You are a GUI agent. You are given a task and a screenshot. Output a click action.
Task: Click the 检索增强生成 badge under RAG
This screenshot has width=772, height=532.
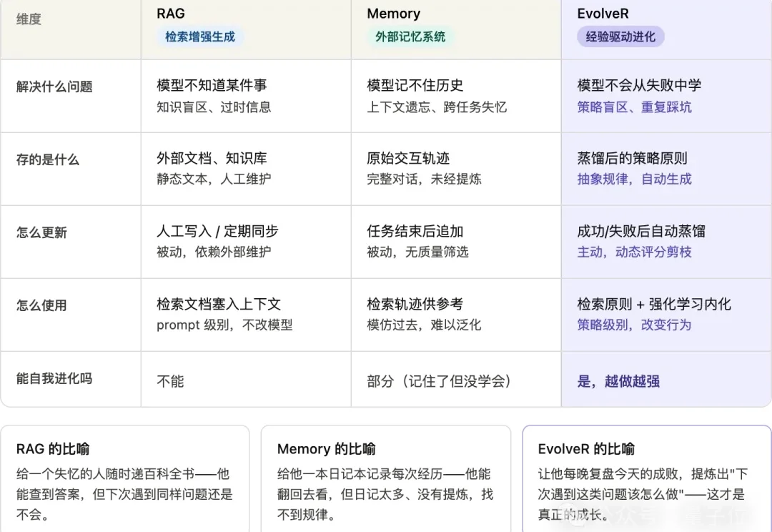click(200, 37)
